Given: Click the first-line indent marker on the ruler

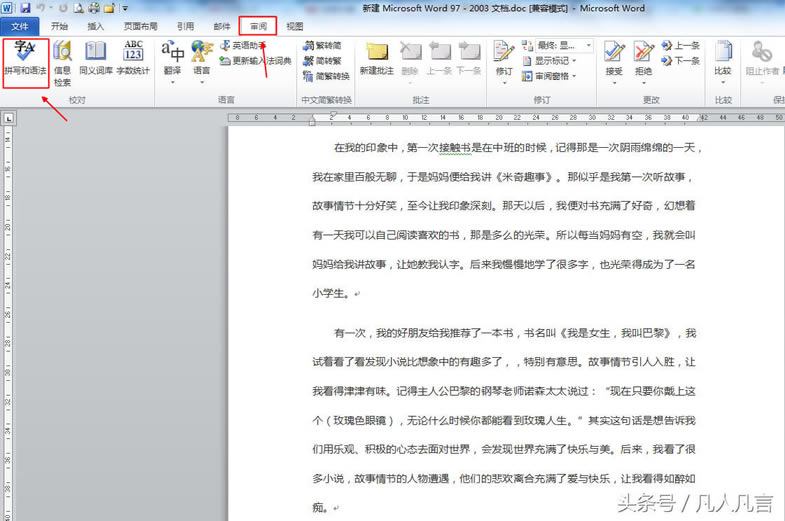Looking at the screenshot, I should [x=312, y=115].
